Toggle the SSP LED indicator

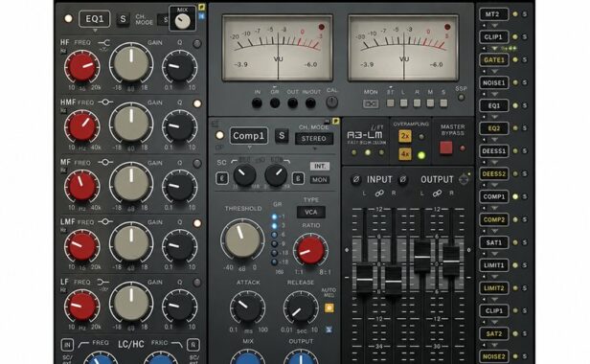click(x=461, y=98)
